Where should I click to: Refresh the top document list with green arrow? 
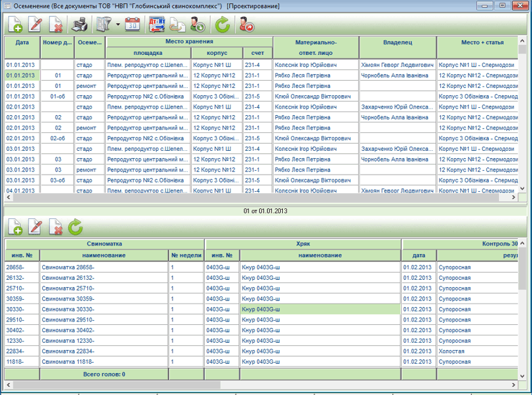[223, 25]
